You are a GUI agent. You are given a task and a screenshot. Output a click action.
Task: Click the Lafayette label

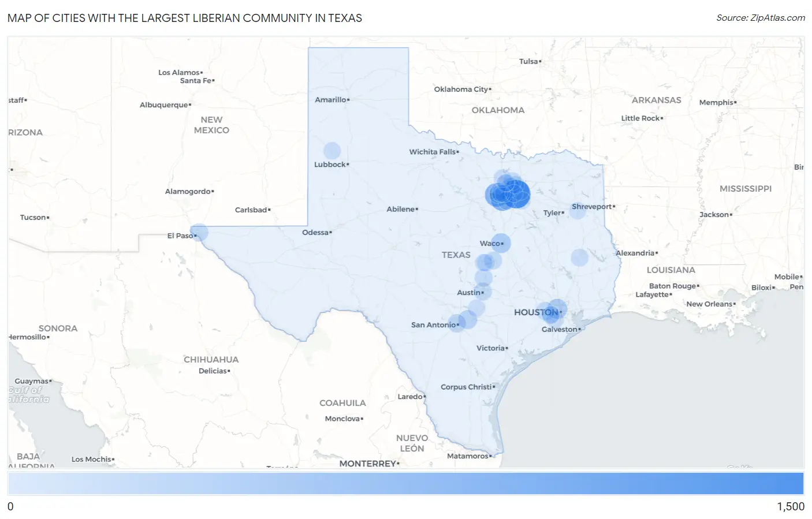[652, 295]
